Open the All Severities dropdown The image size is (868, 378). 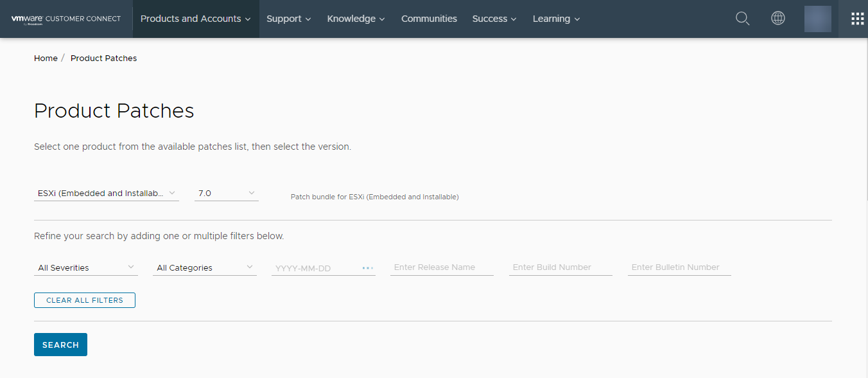pos(86,267)
